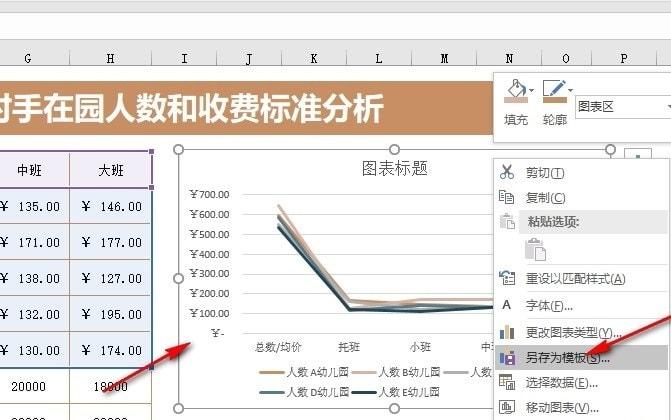Screen dimensions: 671x420
Task: Click axis label 小班
Action: pyautogui.click(x=420, y=347)
